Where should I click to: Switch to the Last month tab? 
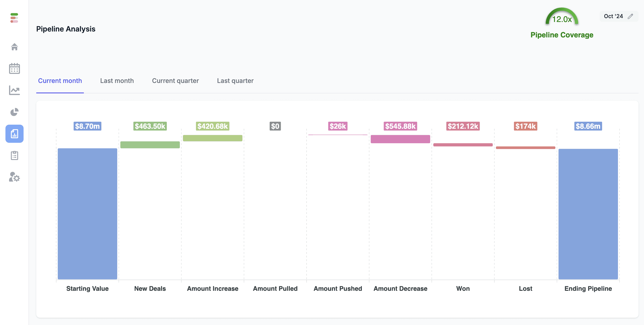[117, 81]
